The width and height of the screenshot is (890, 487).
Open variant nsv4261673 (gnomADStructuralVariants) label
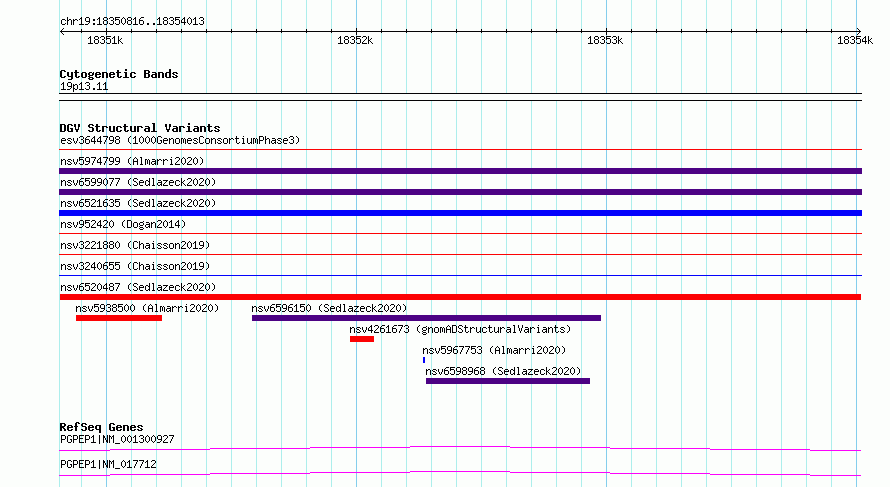(x=460, y=329)
